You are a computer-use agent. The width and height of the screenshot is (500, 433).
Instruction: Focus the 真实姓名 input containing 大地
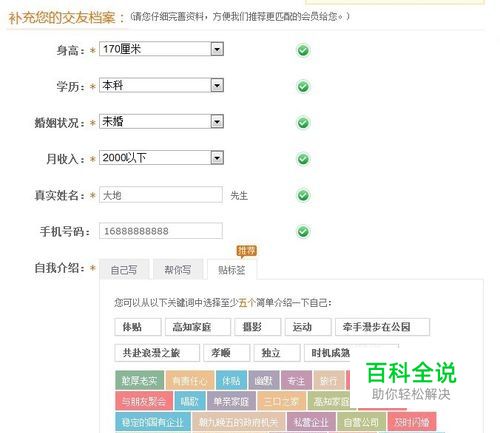point(161,195)
